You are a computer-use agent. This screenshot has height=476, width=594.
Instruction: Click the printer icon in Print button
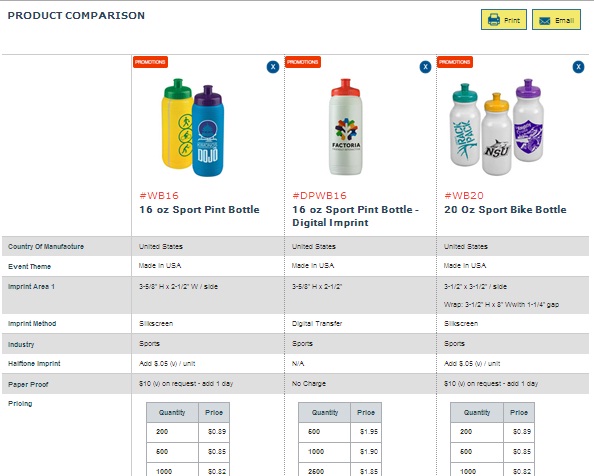(x=494, y=19)
